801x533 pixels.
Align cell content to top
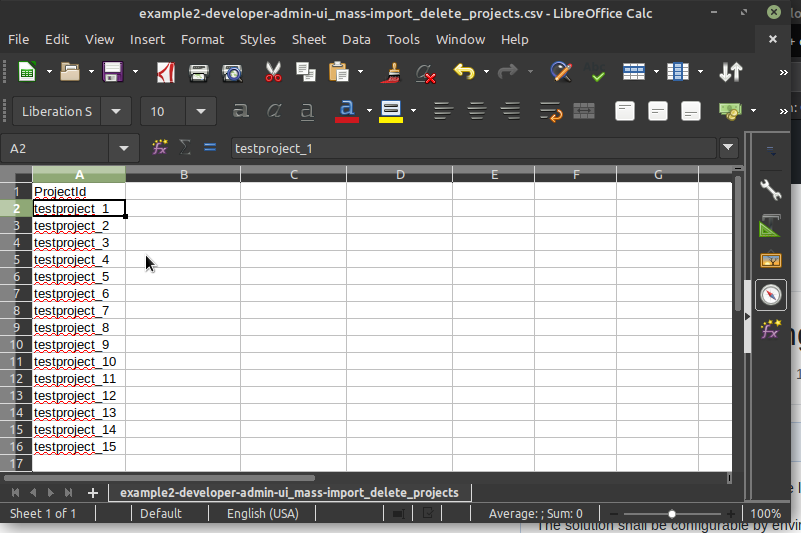click(x=625, y=111)
